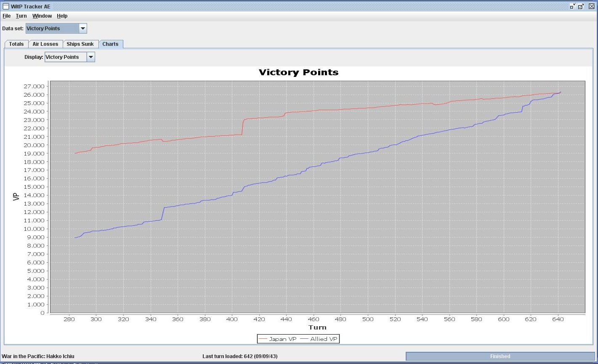The image size is (598, 364).
Task: Click the Japan VP legend entry
Action: click(x=278, y=339)
